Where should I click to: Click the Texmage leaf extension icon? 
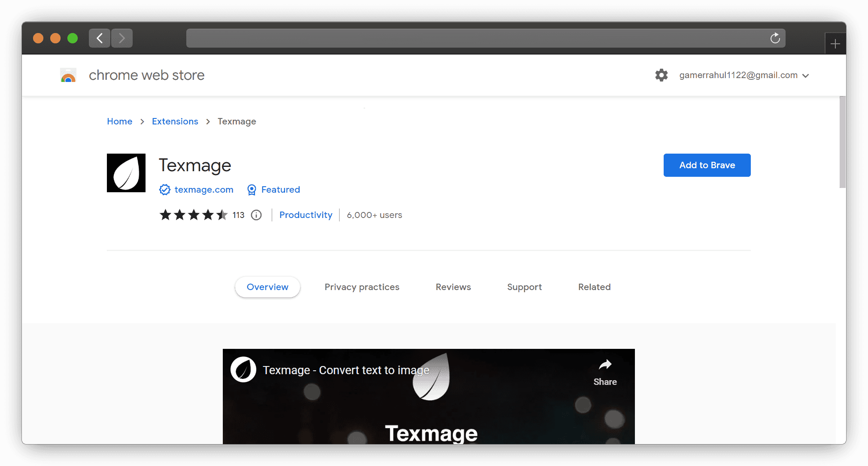click(x=126, y=173)
